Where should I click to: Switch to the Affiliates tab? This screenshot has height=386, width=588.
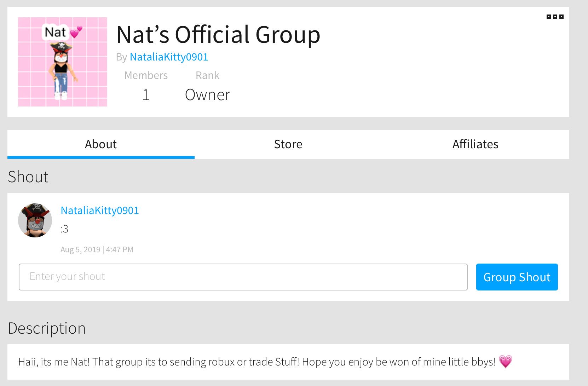click(475, 144)
